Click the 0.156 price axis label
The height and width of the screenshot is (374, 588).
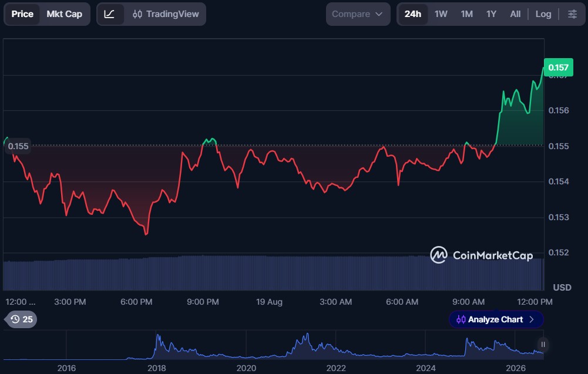pos(559,110)
